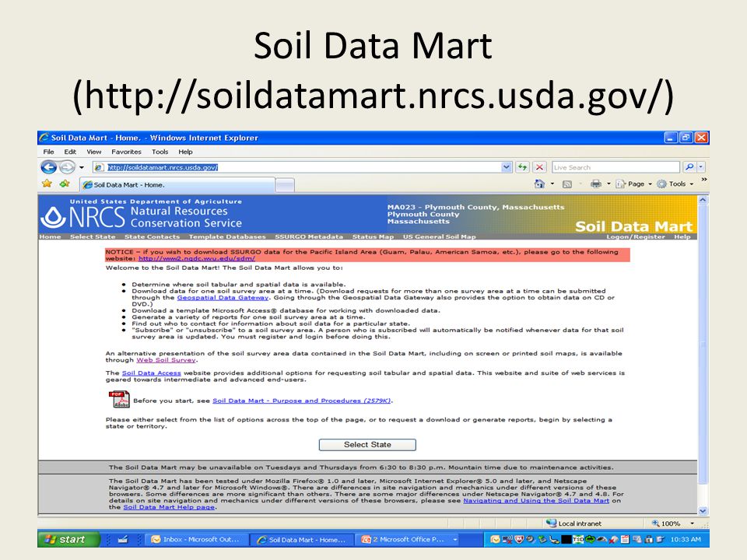This screenshot has height=560, width=747.
Task: Expand the address bar history dropdown
Action: (507, 167)
